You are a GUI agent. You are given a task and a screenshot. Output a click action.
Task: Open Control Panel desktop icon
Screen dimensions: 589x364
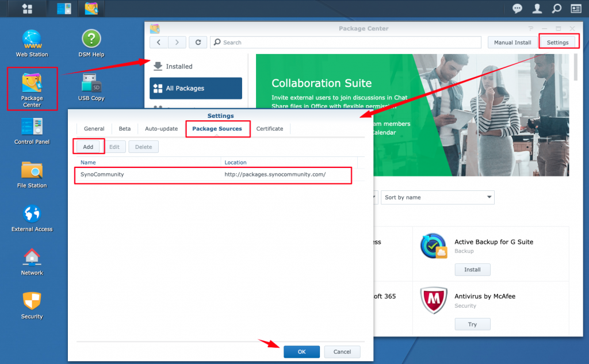click(x=32, y=131)
